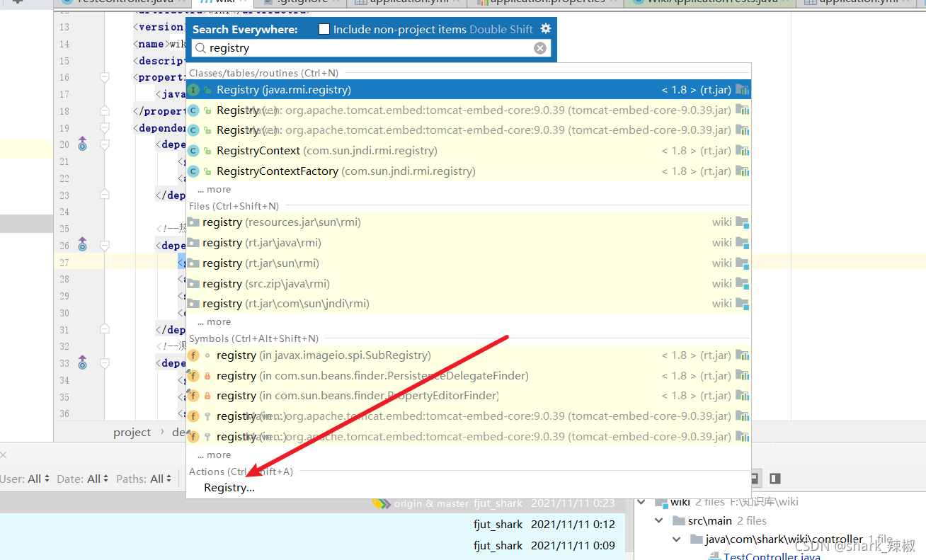
Task: Click line number 27 in gutter
Action: click(x=64, y=262)
